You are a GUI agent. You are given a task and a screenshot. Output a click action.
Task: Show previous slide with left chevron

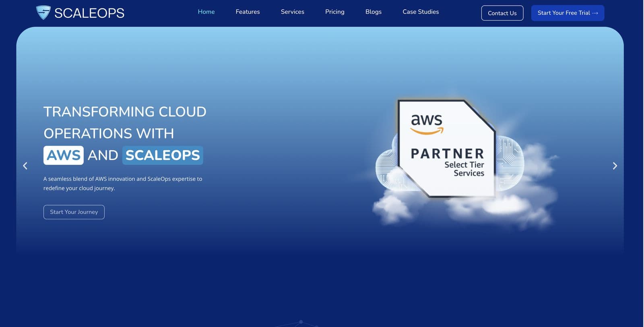click(25, 166)
